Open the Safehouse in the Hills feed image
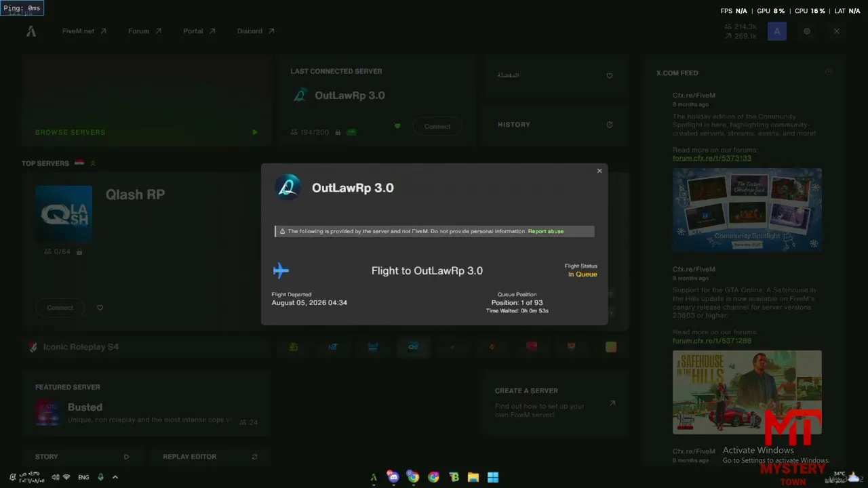 [747, 392]
